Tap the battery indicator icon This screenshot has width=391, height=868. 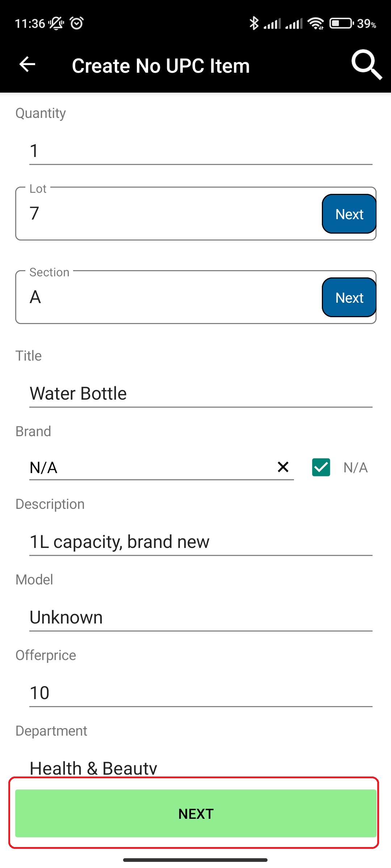[341, 24]
